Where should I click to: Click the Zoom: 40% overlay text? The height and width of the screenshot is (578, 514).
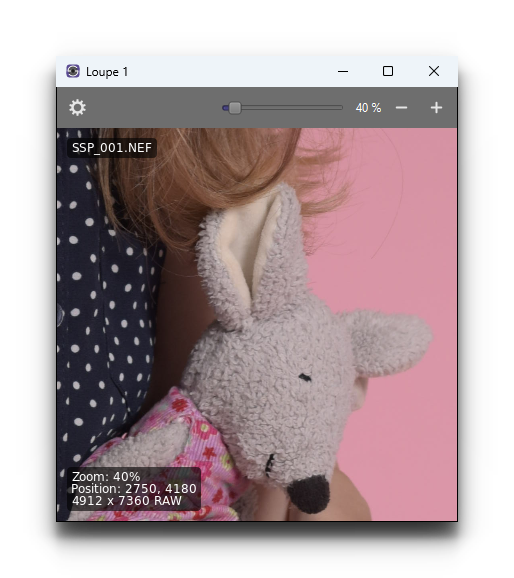coord(106,476)
